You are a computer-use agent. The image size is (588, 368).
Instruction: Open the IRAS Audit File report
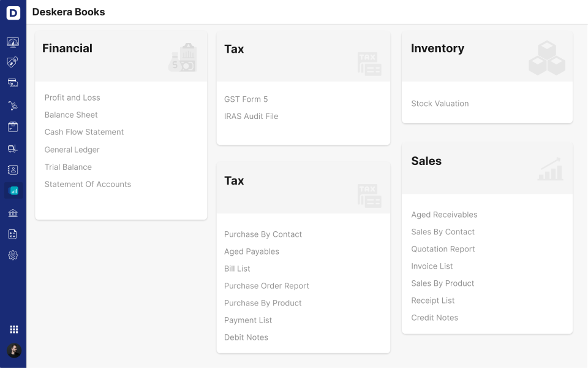[251, 117]
